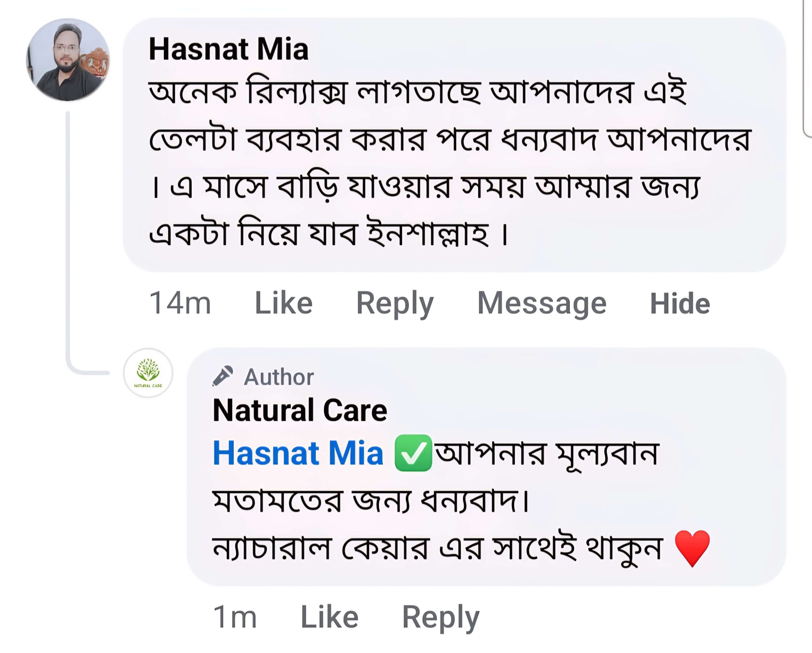Hide Hasnat Mia's comment
This screenshot has width=812, height=653.
point(680,303)
